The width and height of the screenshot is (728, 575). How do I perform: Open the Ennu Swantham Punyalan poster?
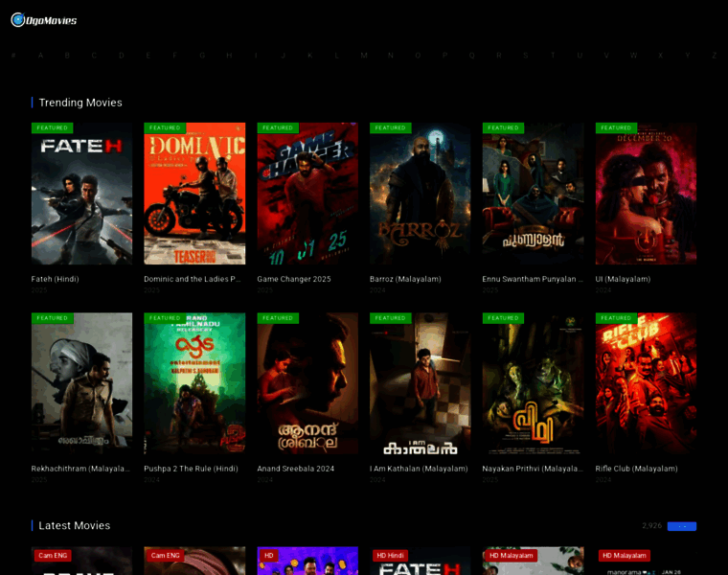tap(533, 194)
